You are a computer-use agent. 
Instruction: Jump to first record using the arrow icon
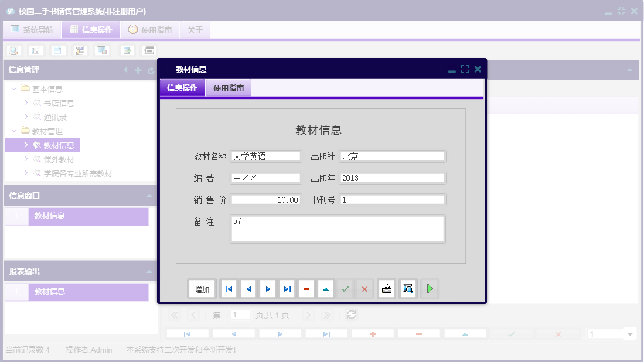click(228, 288)
